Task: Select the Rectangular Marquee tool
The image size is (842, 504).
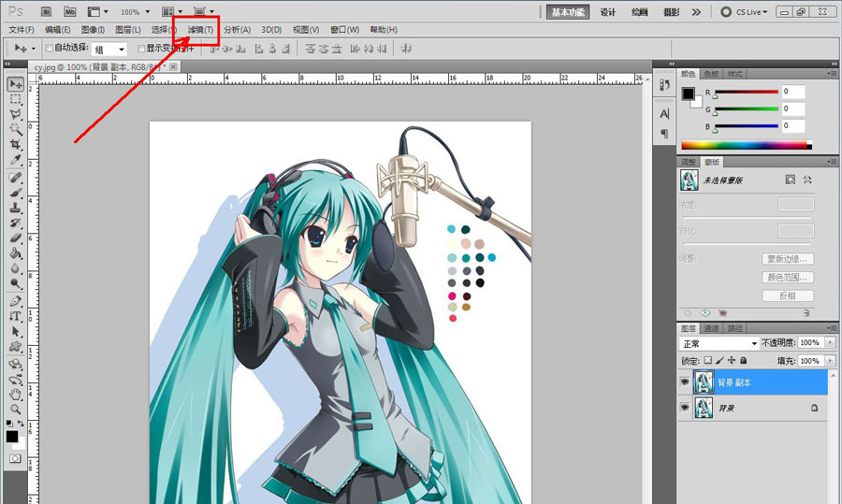Action: tap(15, 99)
